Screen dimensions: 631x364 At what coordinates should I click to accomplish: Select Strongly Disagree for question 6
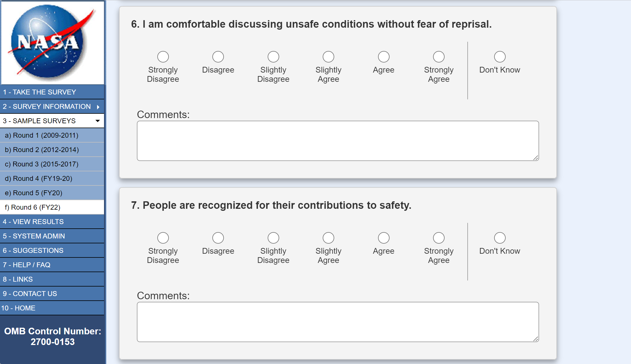[x=163, y=57]
